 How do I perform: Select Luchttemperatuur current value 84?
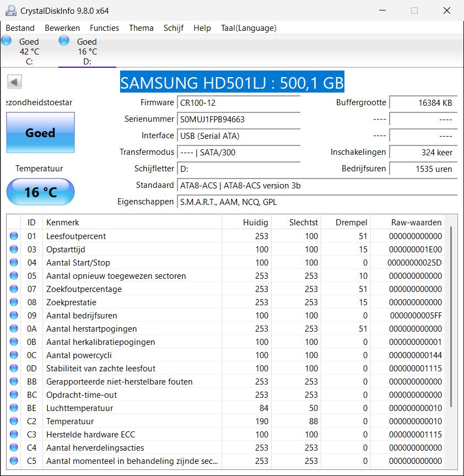click(x=264, y=408)
